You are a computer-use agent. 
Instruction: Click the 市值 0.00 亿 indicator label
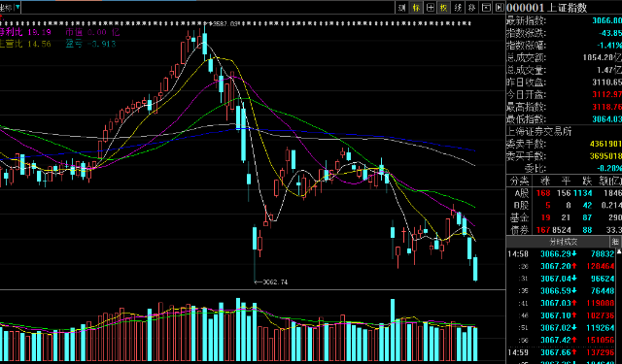tap(92, 32)
